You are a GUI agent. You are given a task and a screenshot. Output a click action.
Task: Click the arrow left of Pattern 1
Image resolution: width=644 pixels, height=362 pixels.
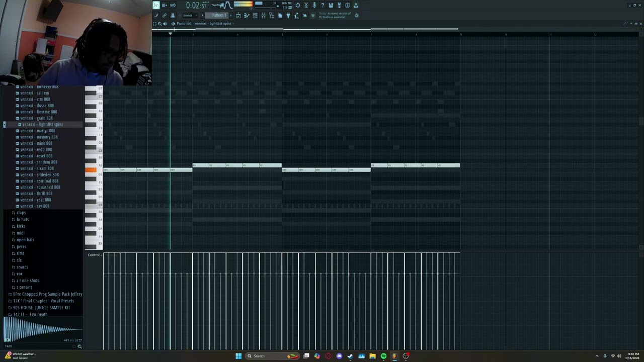(203, 16)
